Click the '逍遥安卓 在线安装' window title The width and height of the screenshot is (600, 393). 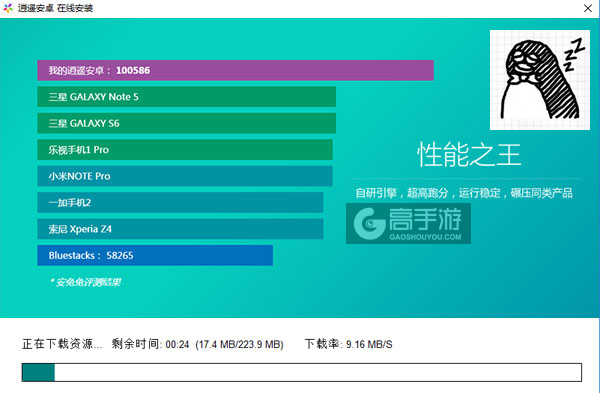[x=55, y=8]
